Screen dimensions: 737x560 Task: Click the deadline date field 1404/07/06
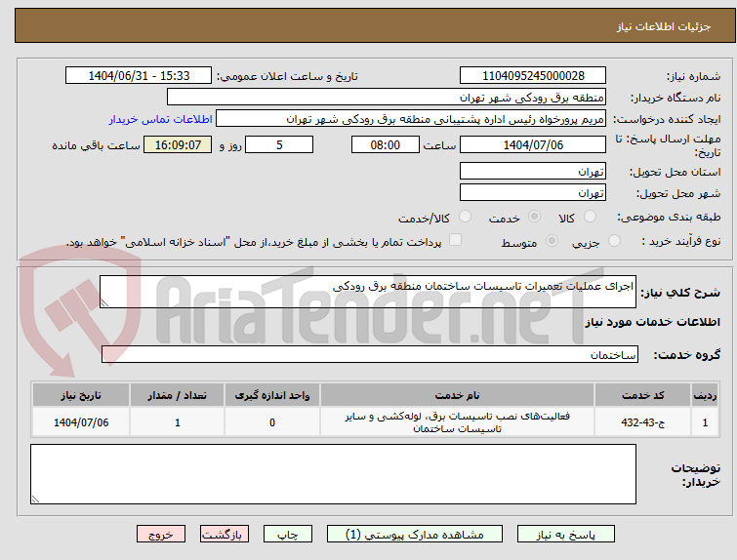[533, 144]
